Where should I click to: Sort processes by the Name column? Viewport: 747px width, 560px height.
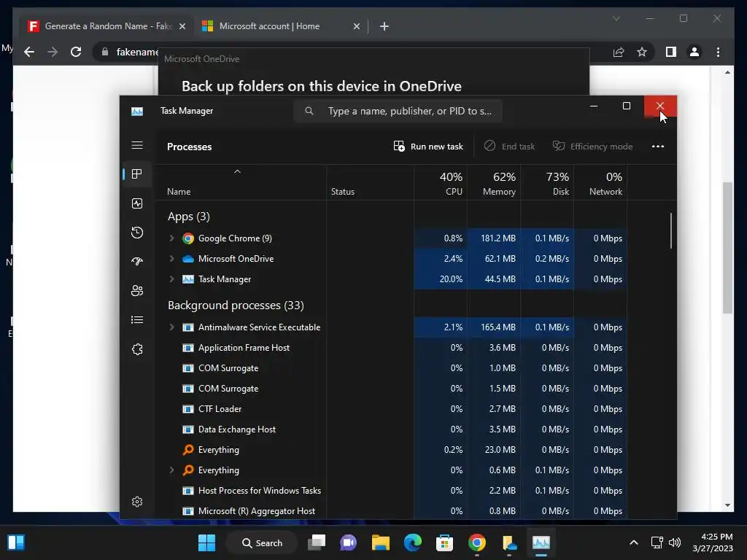click(241, 183)
